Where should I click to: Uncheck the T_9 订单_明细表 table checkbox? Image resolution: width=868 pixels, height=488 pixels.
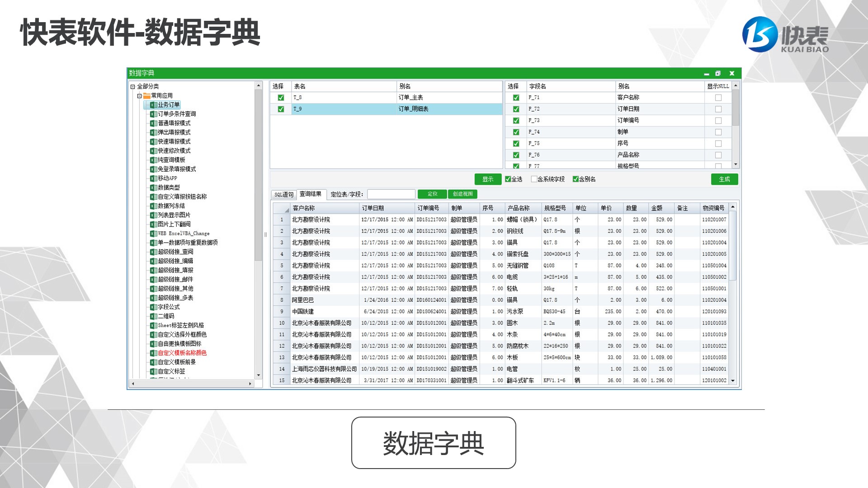click(281, 109)
